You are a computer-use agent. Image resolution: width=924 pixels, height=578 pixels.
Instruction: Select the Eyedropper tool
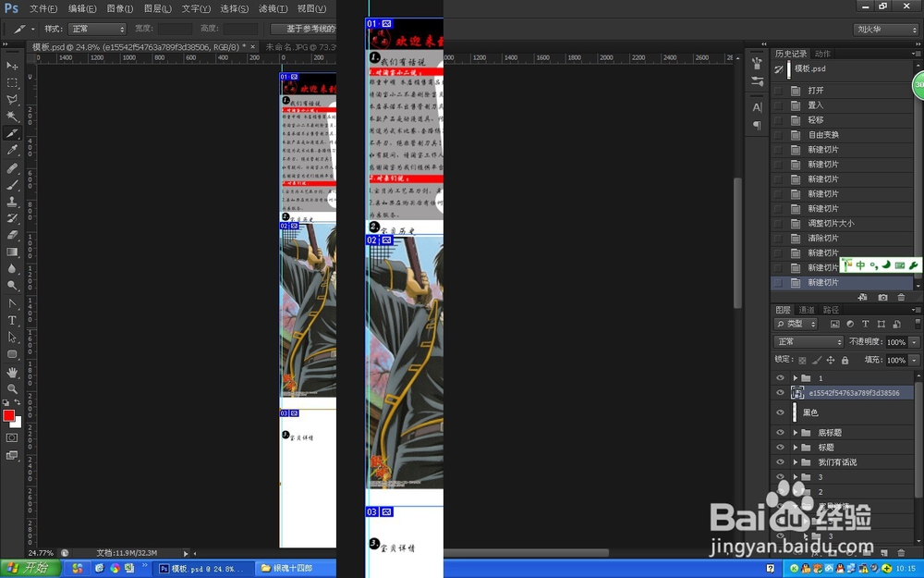pos(12,151)
